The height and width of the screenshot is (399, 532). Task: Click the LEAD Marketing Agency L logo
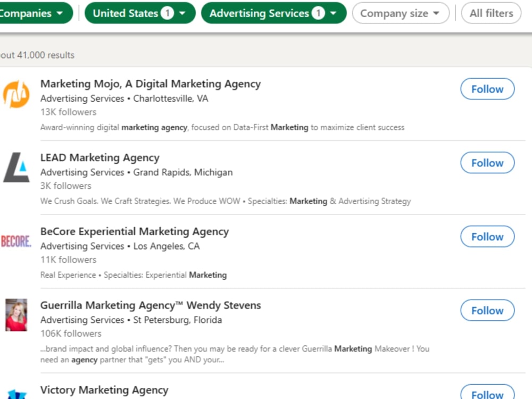16,167
